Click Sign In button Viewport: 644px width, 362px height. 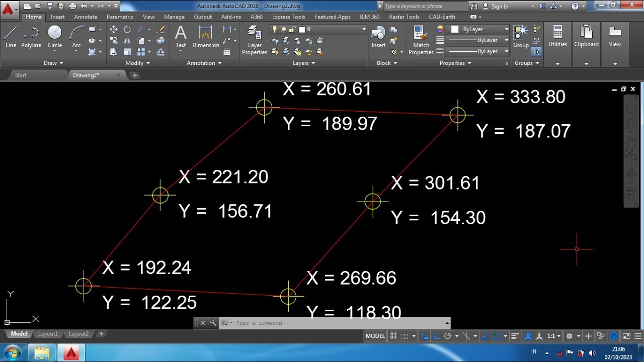(496, 7)
